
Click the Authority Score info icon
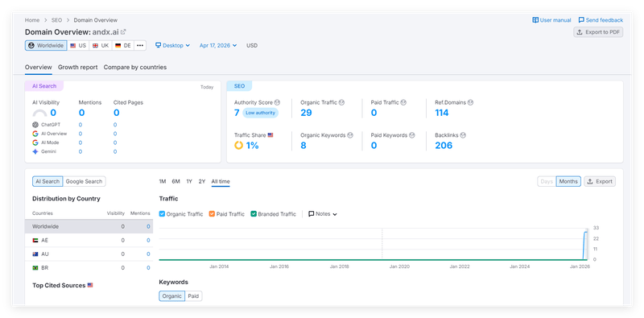277,102
